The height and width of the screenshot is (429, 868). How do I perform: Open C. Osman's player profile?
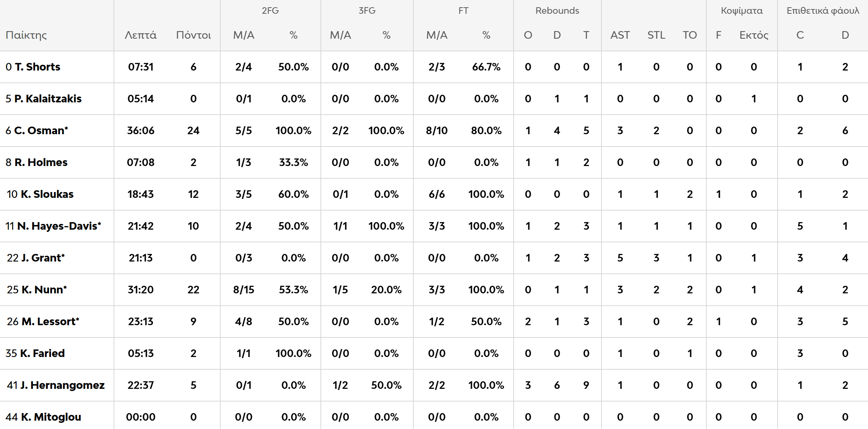(41, 131)
